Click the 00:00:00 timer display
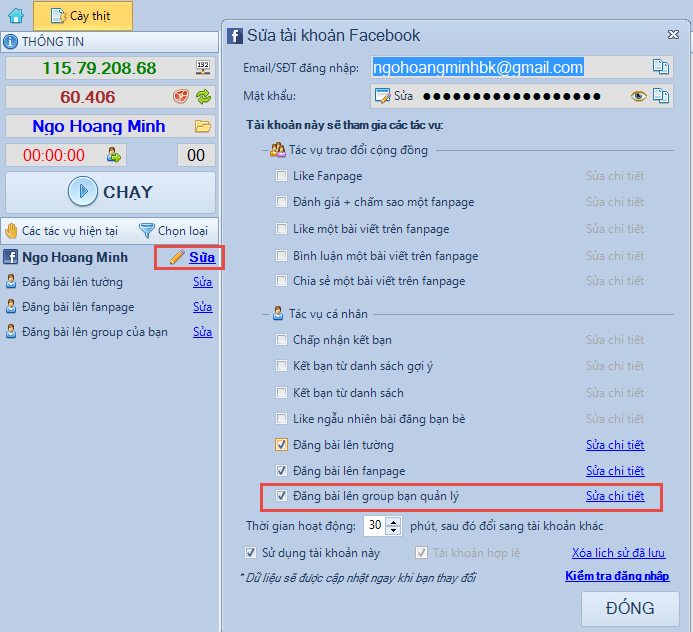This screenshot has height=632, width=693. pyautogui.click(x=54, y=155)
